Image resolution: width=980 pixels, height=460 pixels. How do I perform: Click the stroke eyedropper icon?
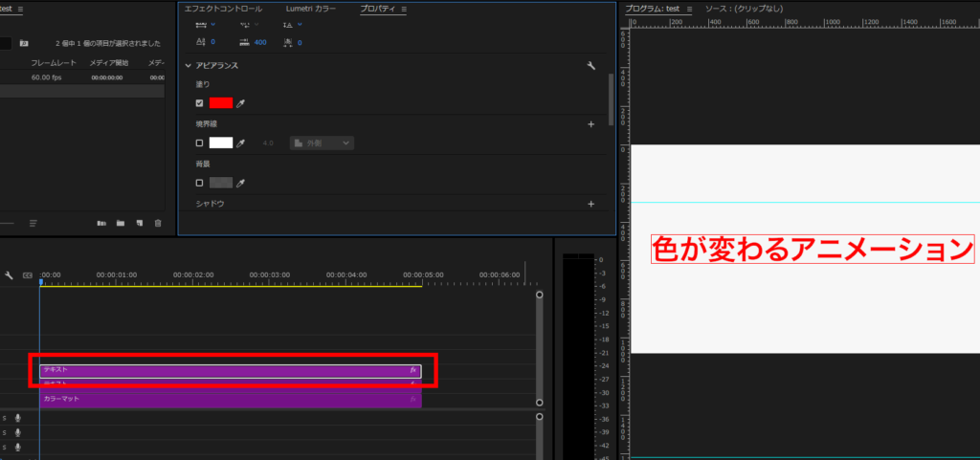[241, 142]
